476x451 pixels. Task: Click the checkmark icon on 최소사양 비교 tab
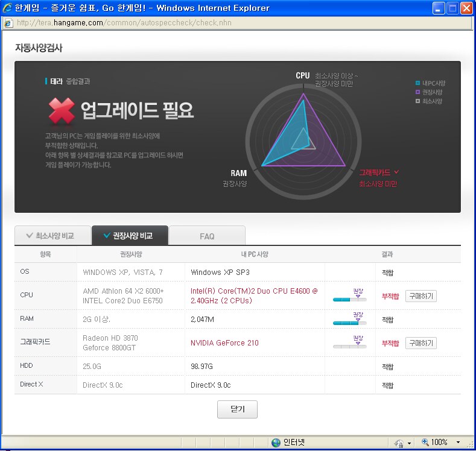coord(29,236)
